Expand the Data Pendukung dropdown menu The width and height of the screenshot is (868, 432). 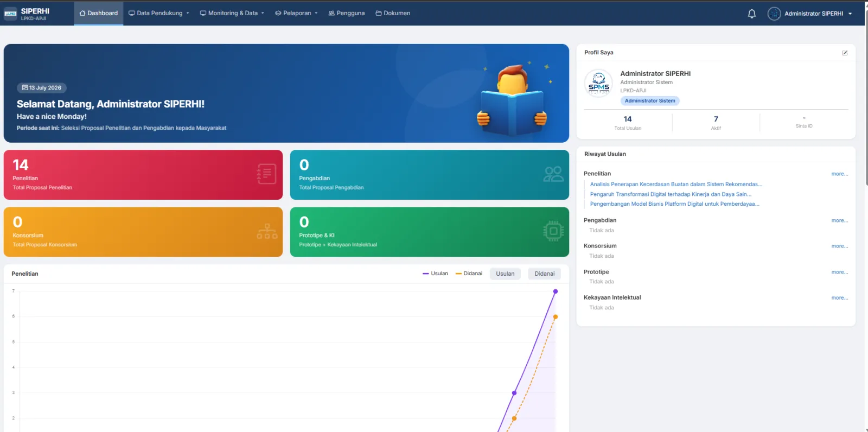click(x=159, y=13)
